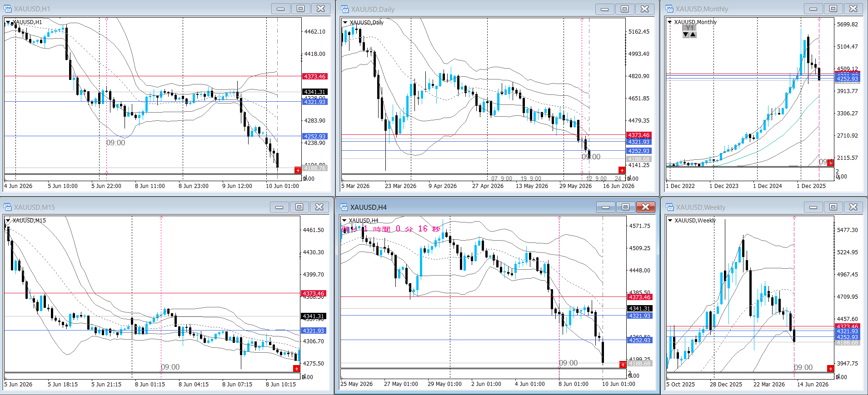Select the red 4373.46 price label on H1
Image resolution: width=868 pixels, height=395 pixels.
[x=314, y=76]
